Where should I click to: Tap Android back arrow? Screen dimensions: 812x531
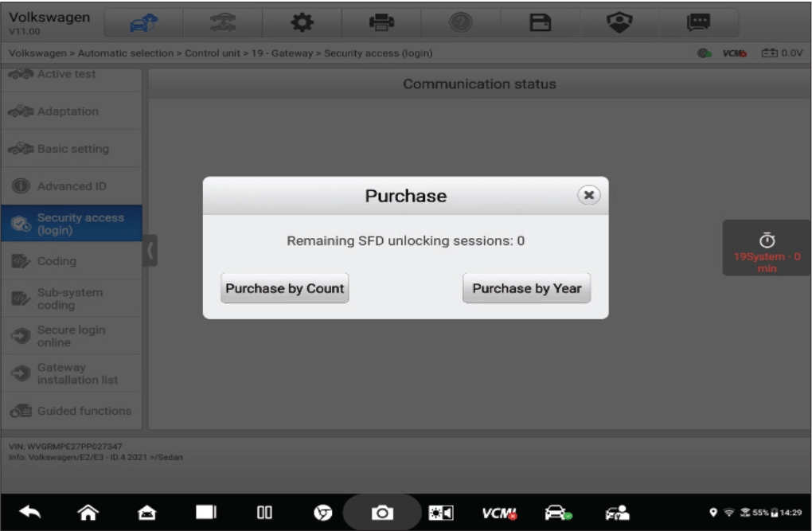(x=30, y=513)
